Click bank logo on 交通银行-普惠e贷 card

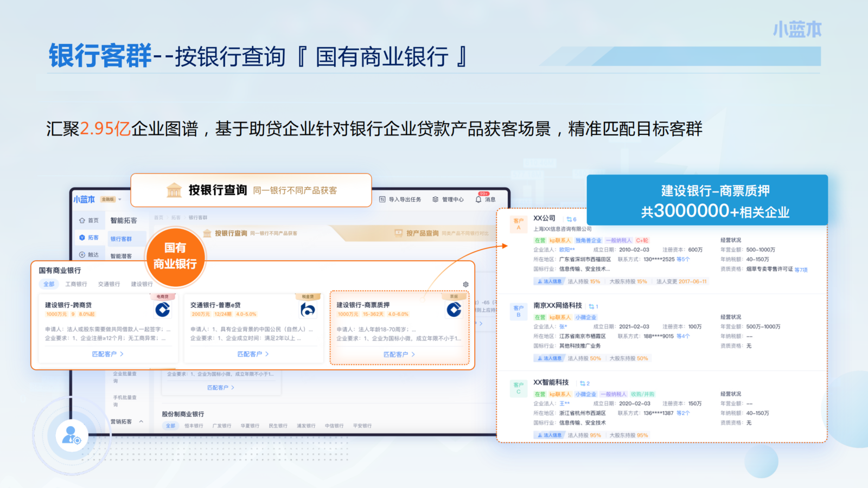(x=308, y=309)
